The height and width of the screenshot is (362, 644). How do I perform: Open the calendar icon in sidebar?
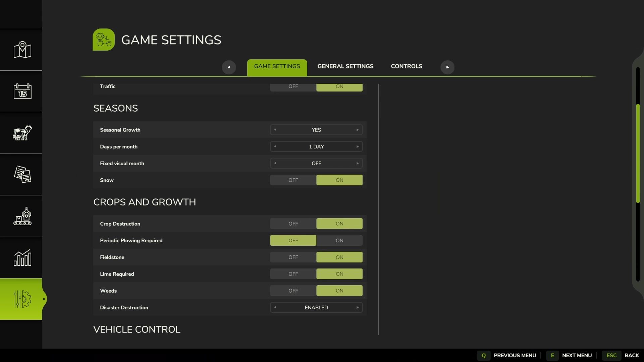pyautogui.click(x=22, y=91)
